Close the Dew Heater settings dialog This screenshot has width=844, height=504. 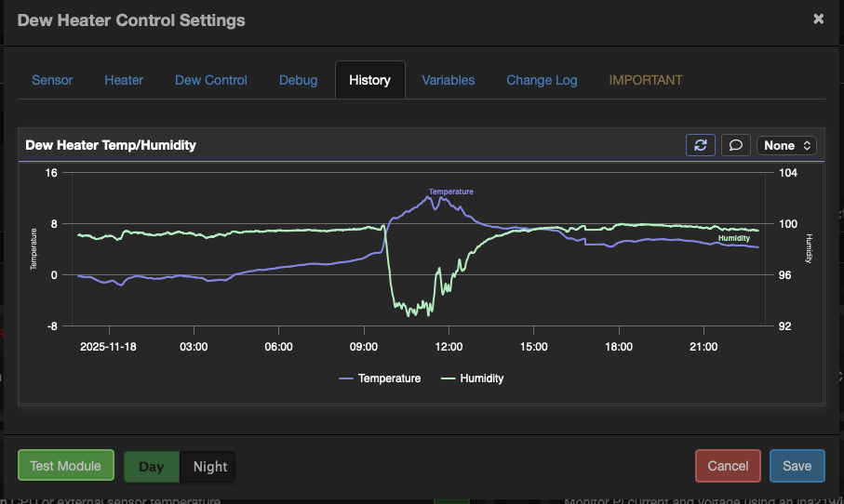[x=818, y=19]
